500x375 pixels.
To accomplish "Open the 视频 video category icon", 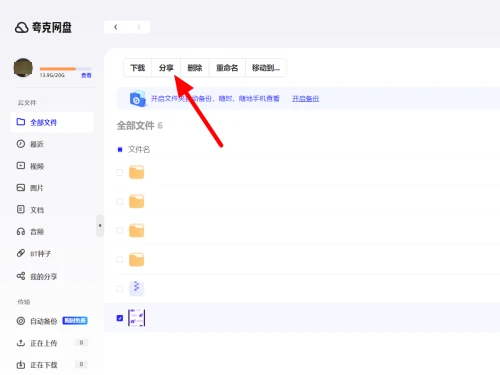I will [21, 166].
